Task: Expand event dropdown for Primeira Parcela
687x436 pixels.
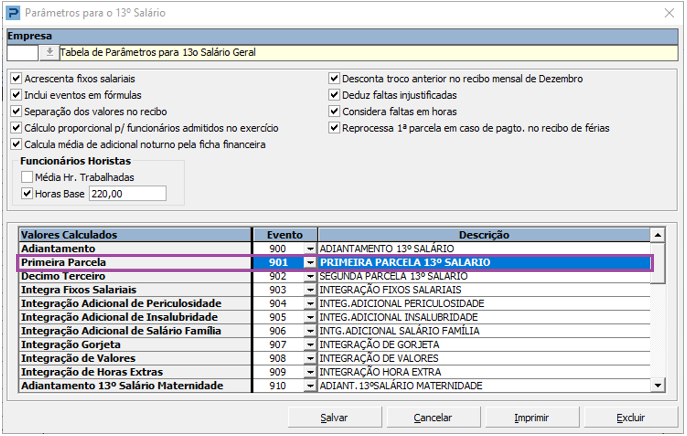Action: (x=309, y=262)
